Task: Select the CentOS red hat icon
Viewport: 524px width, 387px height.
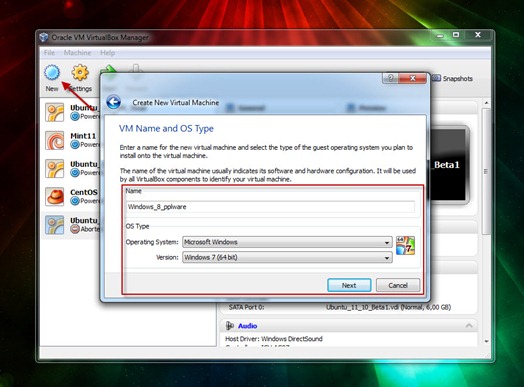Action: 55,196
